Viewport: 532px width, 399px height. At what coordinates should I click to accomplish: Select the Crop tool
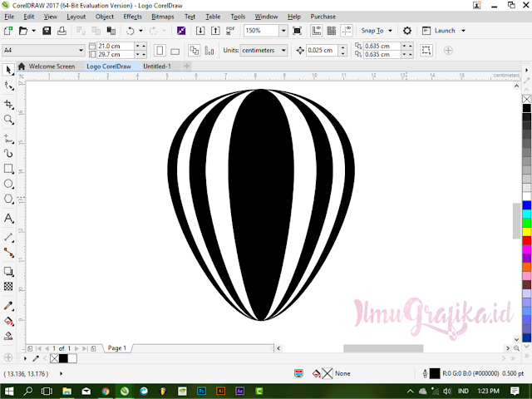pyautogui.click(x=8, y=104)
